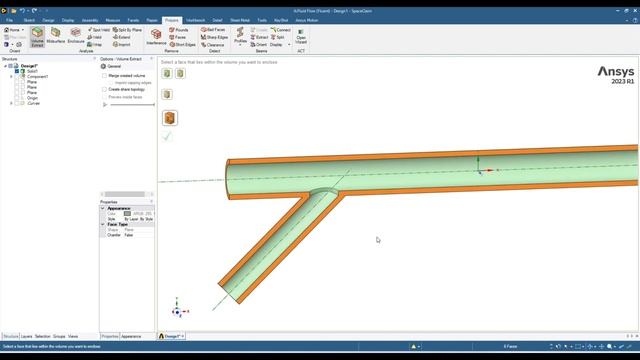
Task: Switch to the Repair ribbon tab
Action: coord(152,20)
